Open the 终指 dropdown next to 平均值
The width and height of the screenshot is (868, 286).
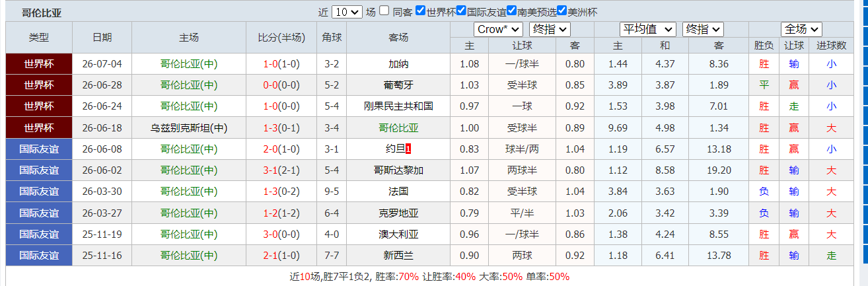703,29
